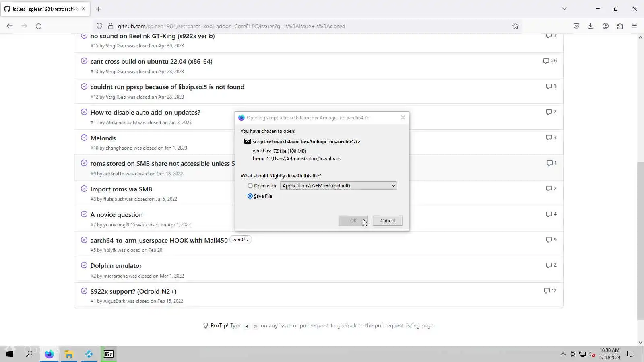Screen dimensions: 644x362
Task: Click author zhanghaono on issue #10
Action: coord(119,148)
